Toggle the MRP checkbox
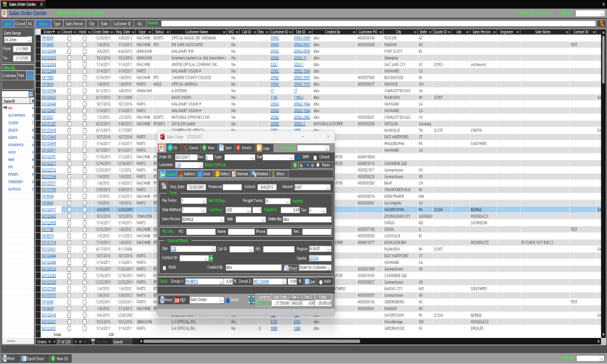The image size is (607, 364). pos(298,157)
